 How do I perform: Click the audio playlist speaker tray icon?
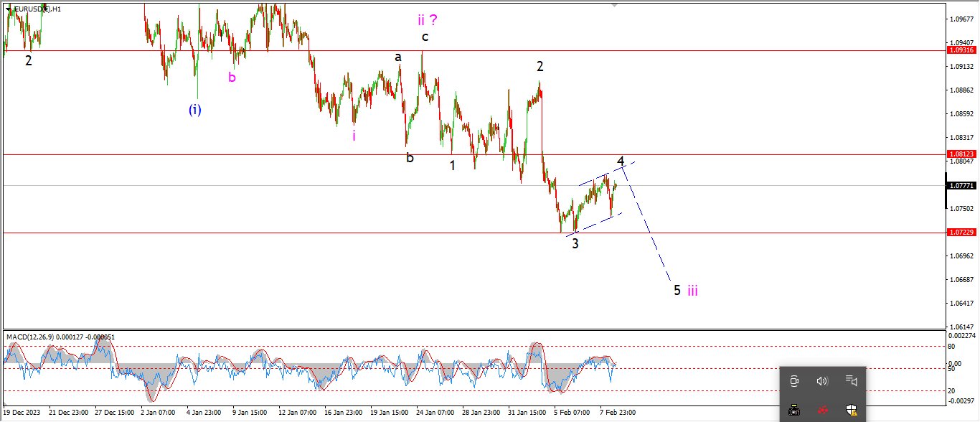851,381
